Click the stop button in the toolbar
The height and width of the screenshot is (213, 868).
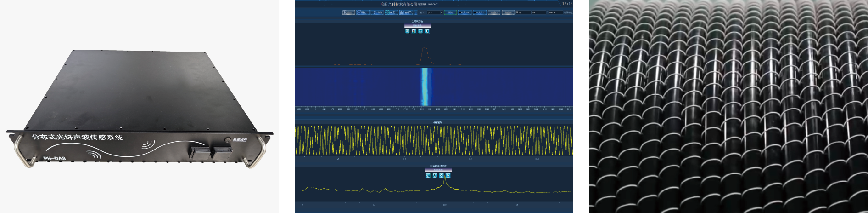tap(363, 12)
